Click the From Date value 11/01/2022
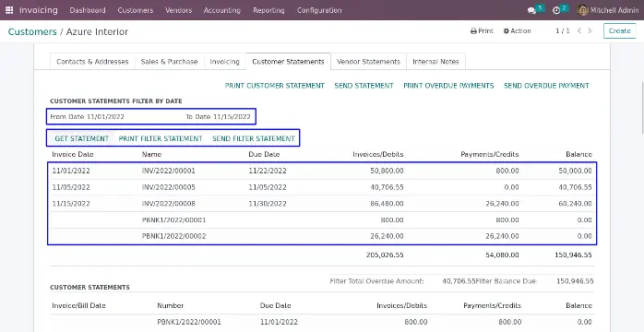Screen dimensions: 644x332 (x=105, y=116)
